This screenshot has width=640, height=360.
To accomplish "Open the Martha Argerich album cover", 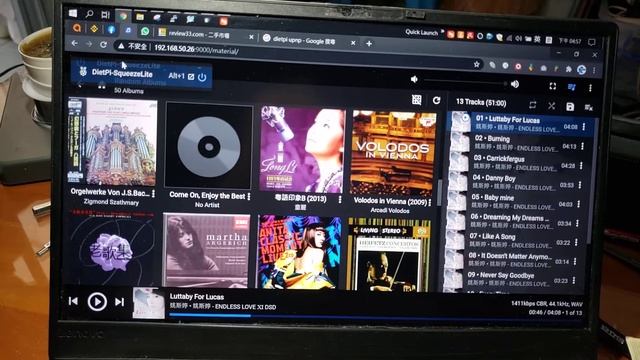I will pyautogui.click(x=206, y=251).
